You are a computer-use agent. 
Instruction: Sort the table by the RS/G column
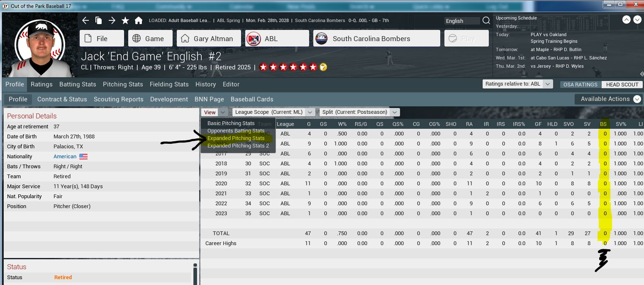[361, 124]
